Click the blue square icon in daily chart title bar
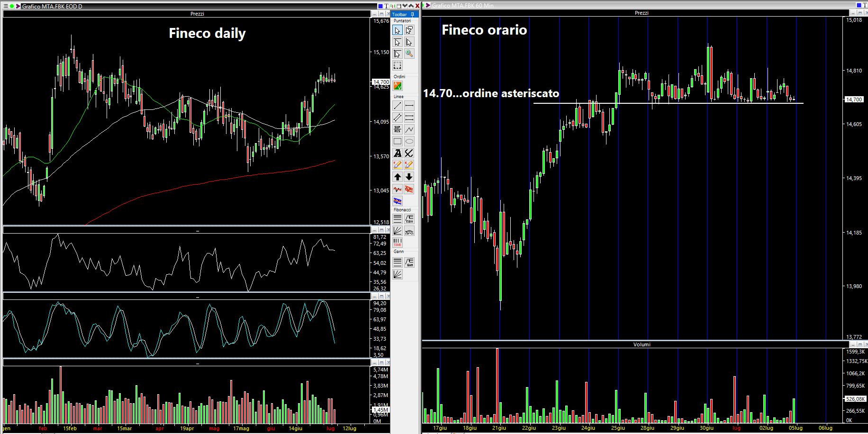 (x=380, y=6)
